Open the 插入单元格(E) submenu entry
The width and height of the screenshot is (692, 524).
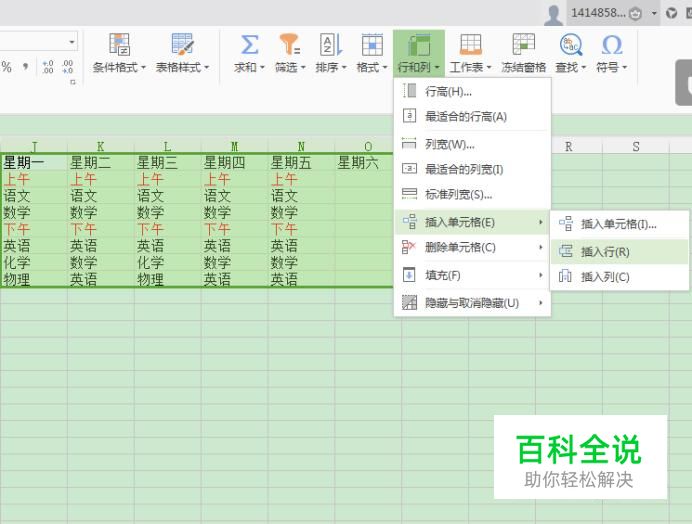[472, 222]
